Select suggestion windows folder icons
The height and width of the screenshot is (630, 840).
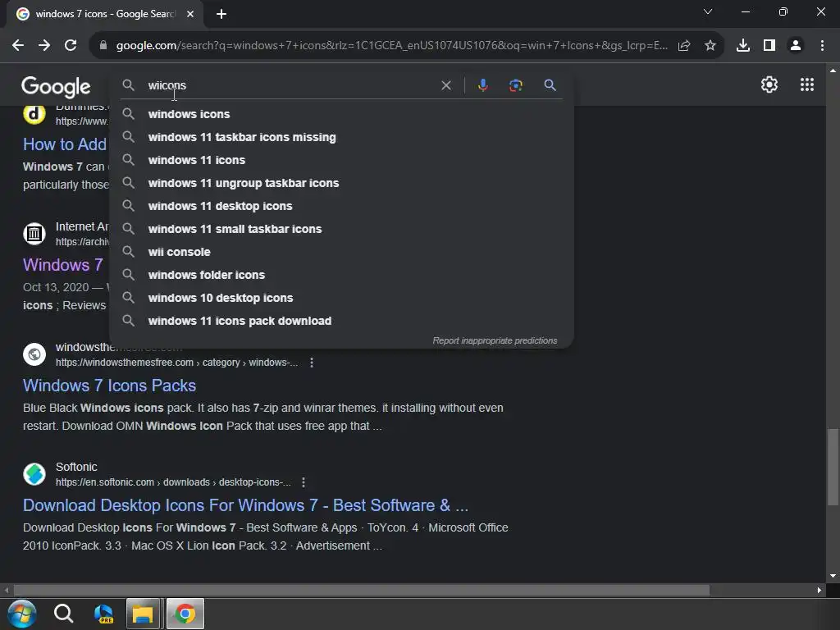point(341,275)
